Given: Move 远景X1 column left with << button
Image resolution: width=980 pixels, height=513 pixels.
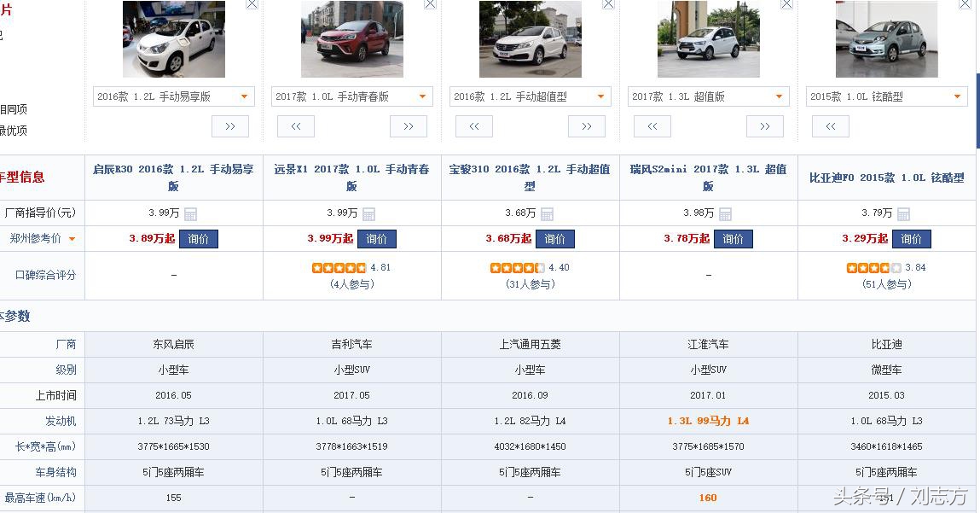Looking at the screenshot, I should point(296,126).
